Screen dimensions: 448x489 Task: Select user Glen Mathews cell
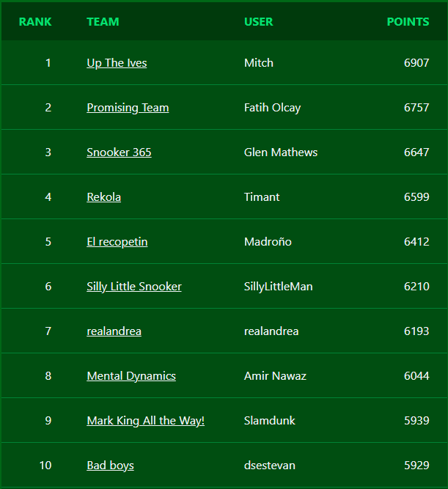(281, 152)
